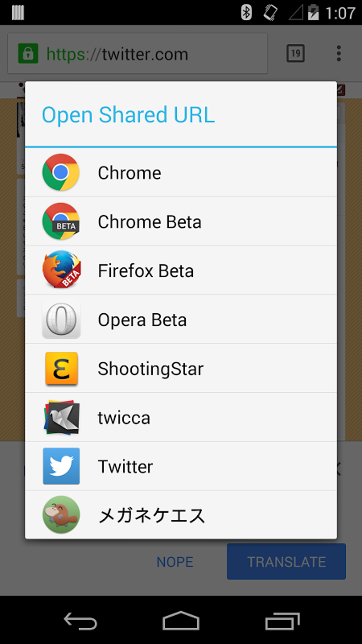Image resolution: width=362 pixels, height=644 pixels.
Task: Open the browser overflow menu
Action: tap(339, 54)
